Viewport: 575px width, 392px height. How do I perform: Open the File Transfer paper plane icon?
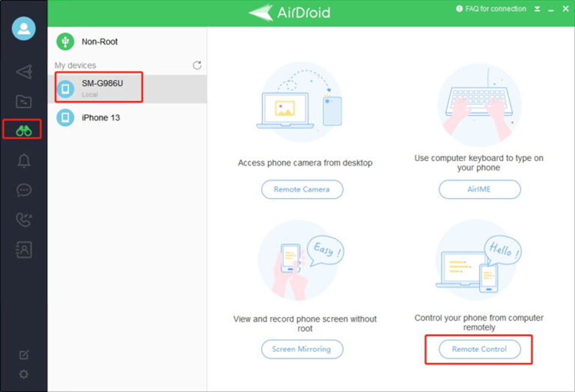[x=24, y=72]
